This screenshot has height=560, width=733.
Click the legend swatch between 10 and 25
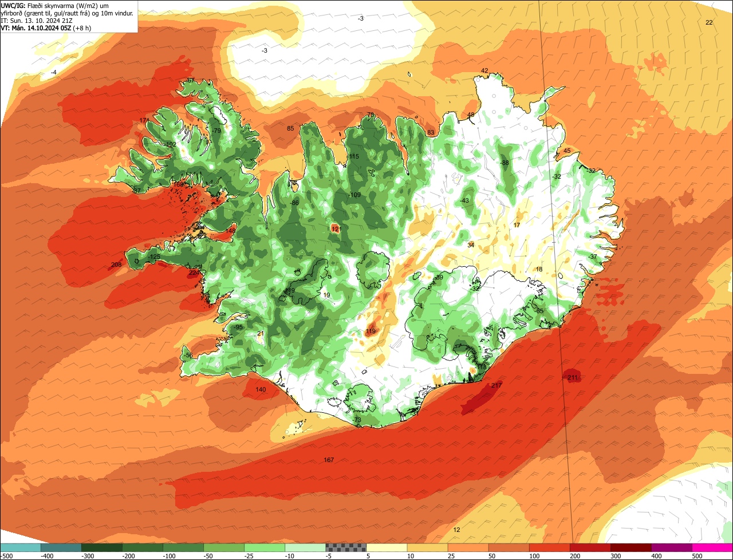[428, 547]
